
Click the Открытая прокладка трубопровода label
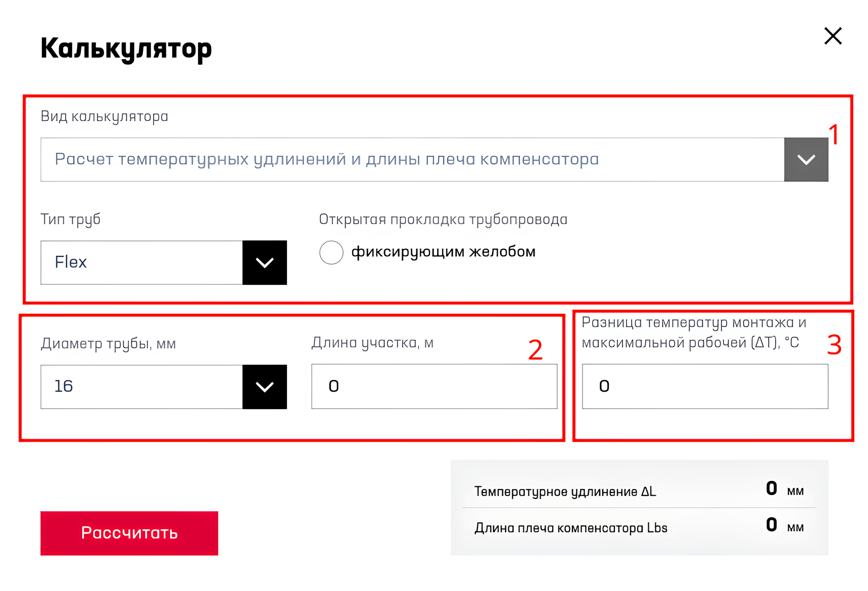[x=443, y=219]
